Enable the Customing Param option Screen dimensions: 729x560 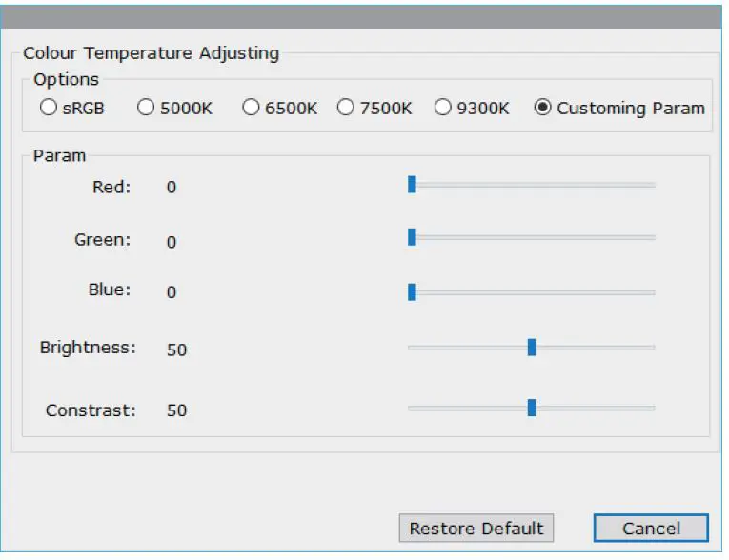pyautogui.click(x=543, y=108)
